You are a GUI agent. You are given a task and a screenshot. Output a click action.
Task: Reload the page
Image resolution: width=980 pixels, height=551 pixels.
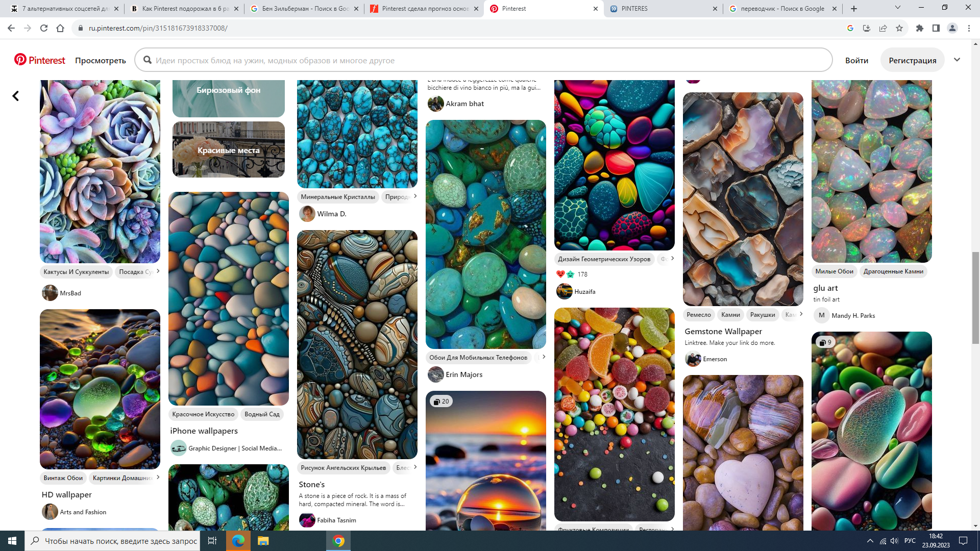(44, 28)
